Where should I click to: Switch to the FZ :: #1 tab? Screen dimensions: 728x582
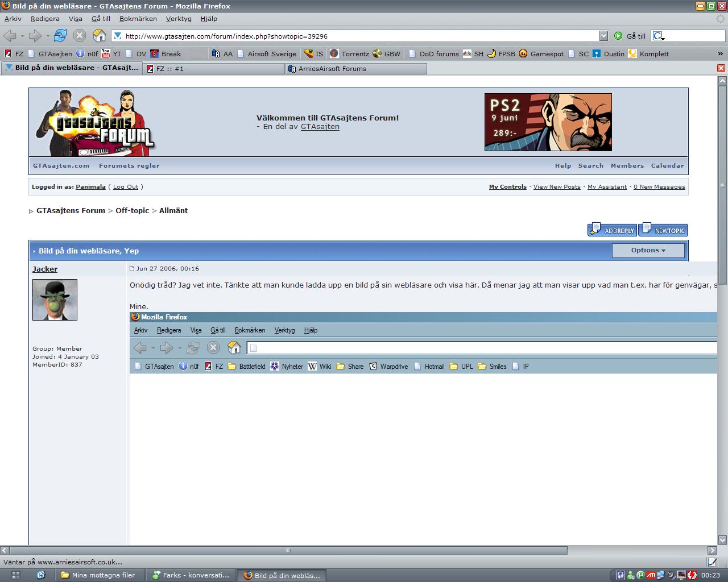click(x=214, y=69)
